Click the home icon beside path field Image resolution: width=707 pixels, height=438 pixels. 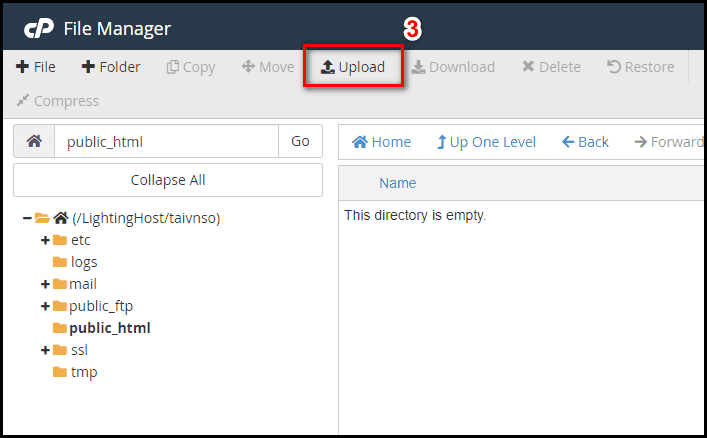[x=34, y=141]
